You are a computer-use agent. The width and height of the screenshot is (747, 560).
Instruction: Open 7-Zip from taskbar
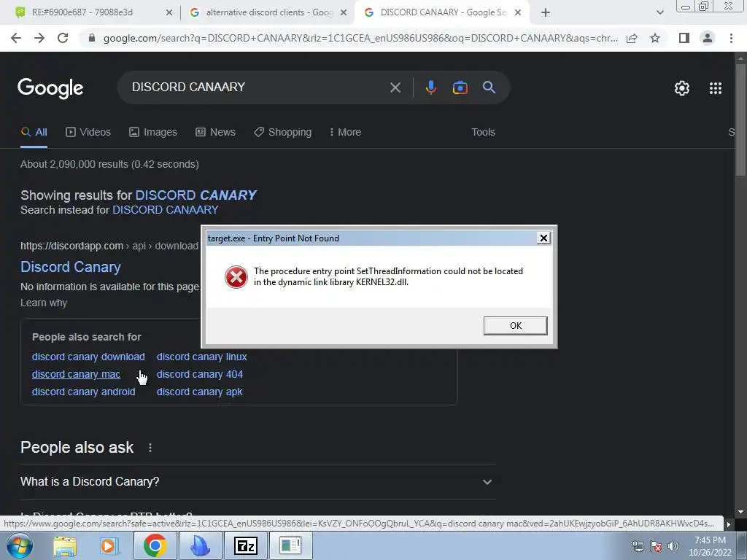coord(246,545)
